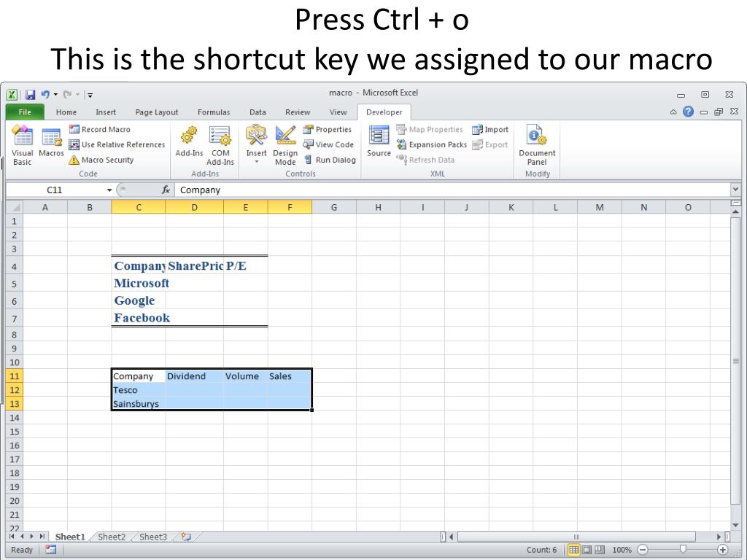Click the macro recording status bar icon
747x560 pixels.
pos(50,550)
